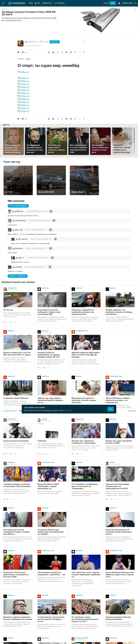Open CHECKLIST in navigation bar
This screenshot has width=138, height=644.
point(59,3)
